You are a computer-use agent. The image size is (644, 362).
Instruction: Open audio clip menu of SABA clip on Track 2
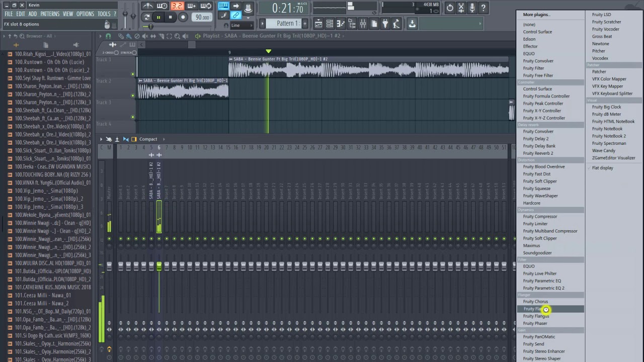click(x=140, y=80)
